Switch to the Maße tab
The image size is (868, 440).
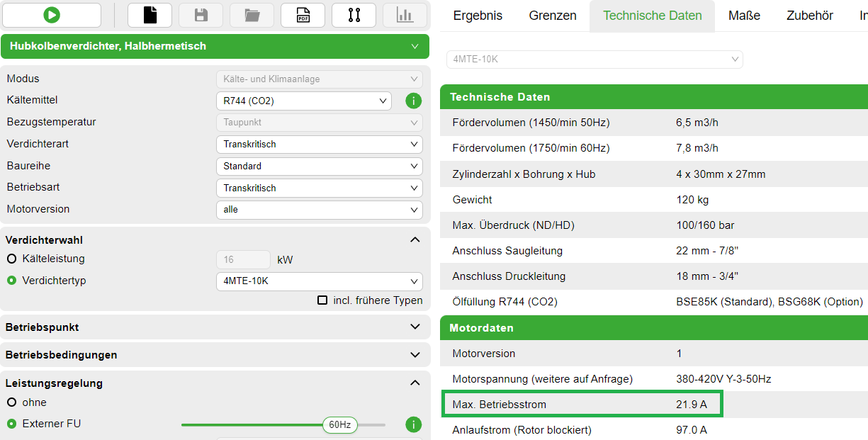744,15
